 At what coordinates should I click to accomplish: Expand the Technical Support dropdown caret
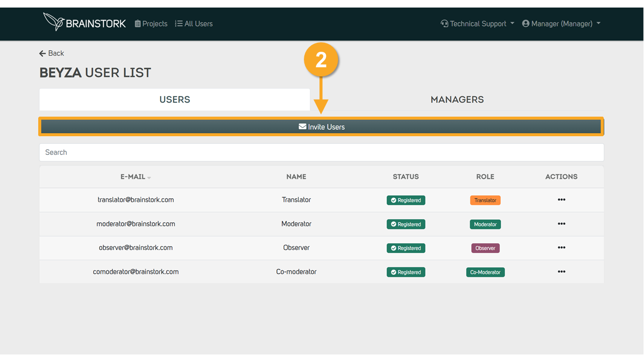(512, 24)
